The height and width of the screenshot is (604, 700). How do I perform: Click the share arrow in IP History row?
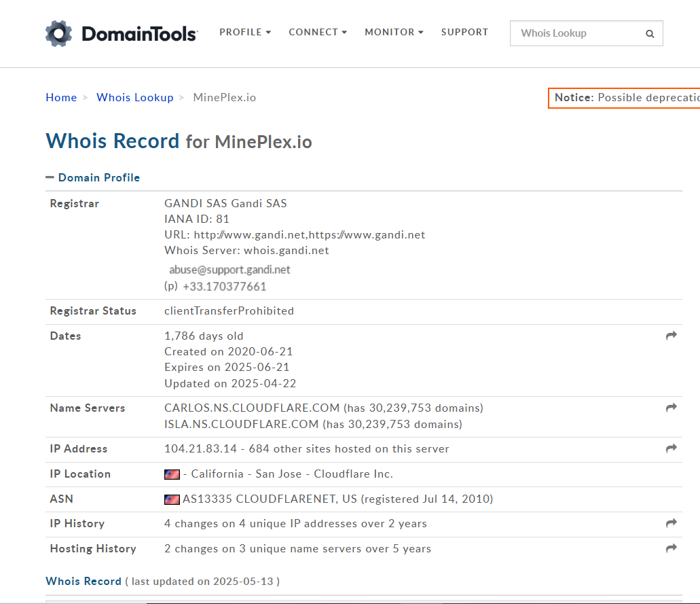pyautogui.click(x=671, y=522)
